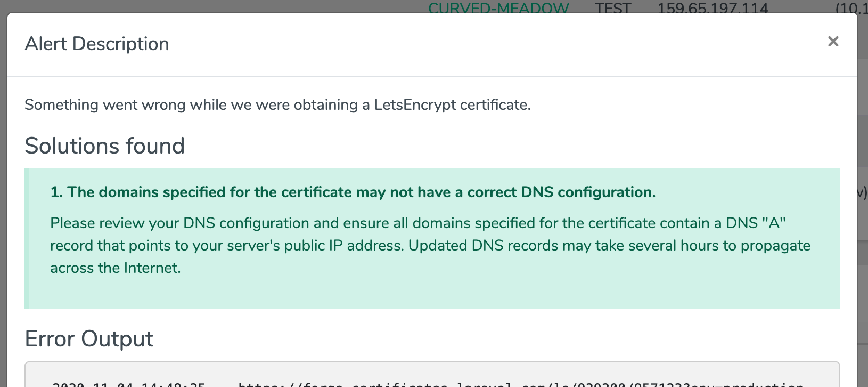
Task: Open the CURVED-MEADOW server link
Action: point(498,7)
